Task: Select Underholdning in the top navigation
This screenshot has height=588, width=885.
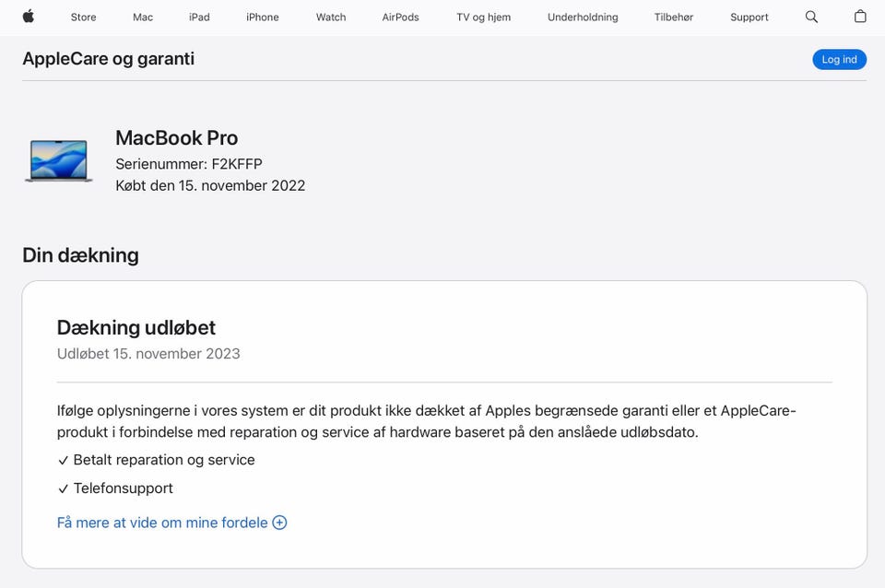Action: [583, 17]
